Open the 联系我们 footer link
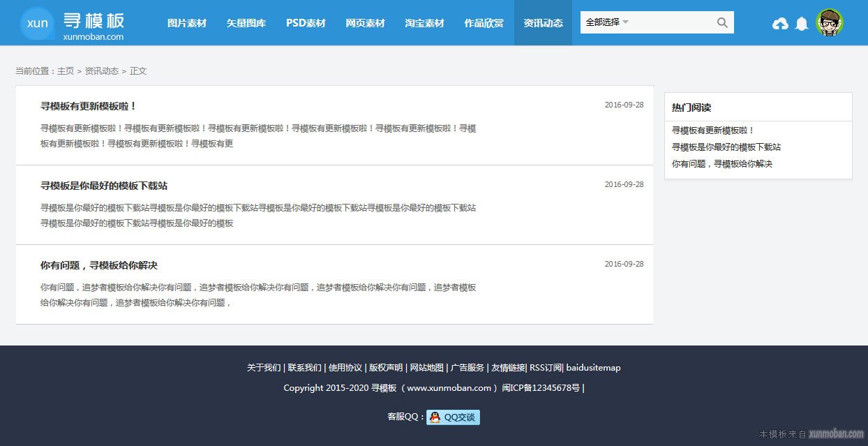 (x=305, y=368)
